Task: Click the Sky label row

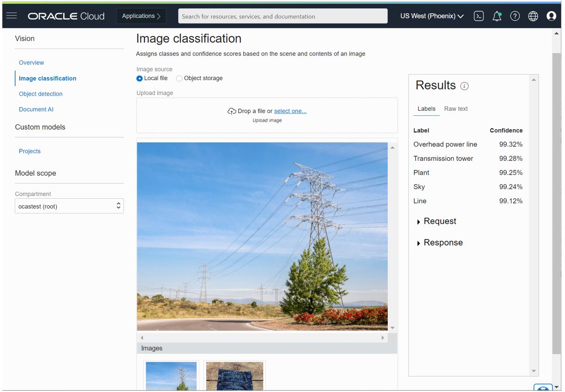Action: [468, 187]
